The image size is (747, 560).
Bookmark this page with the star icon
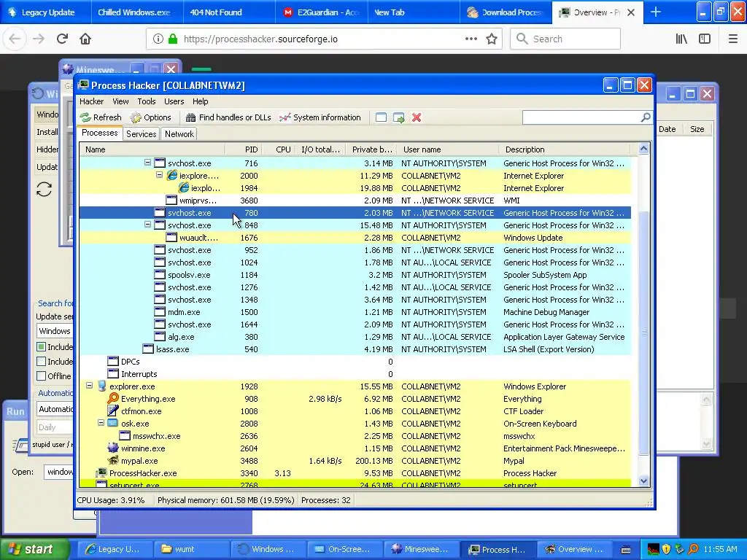[x=492, y=39]
